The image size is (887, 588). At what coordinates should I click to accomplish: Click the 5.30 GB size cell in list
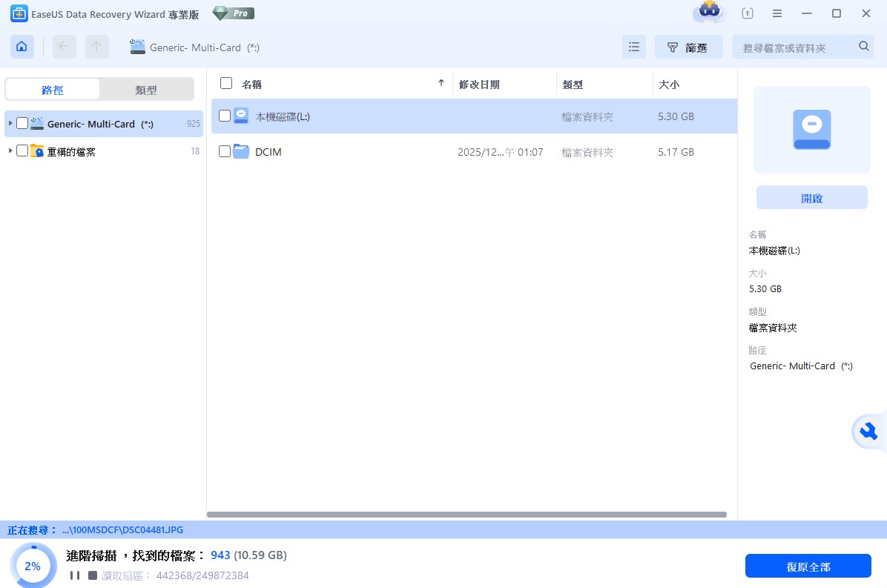[676, 116]
